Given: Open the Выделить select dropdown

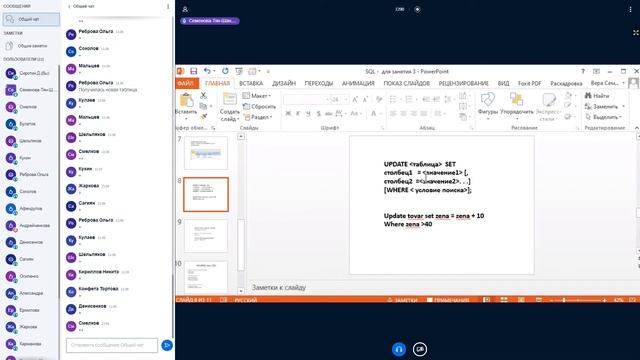Looking at the screenshot, I should (603, 117).
